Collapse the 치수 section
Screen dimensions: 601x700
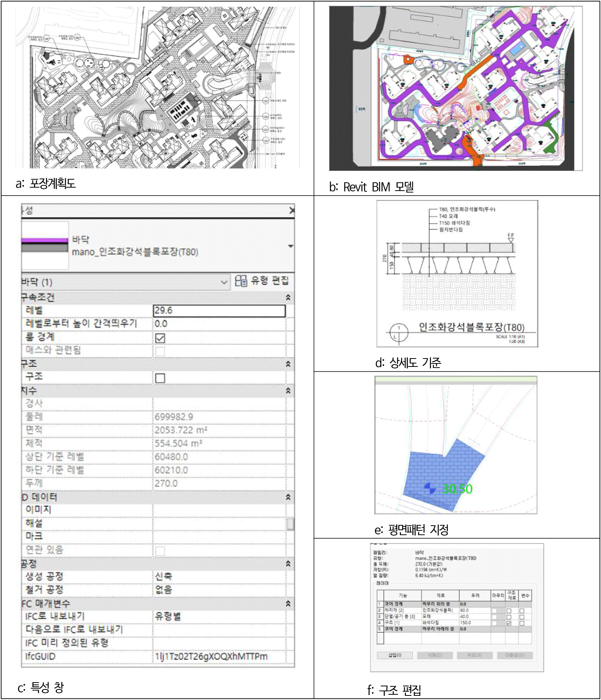[288, 390]
